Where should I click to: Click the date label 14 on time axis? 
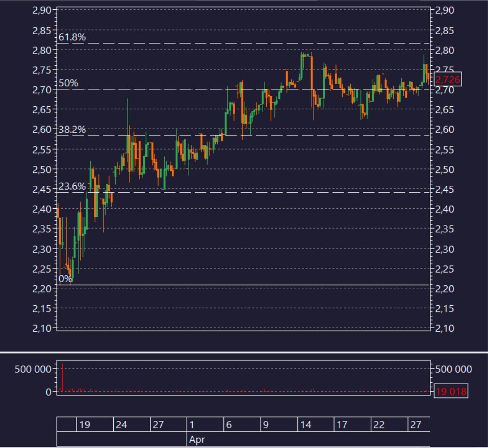coord(305,425)
